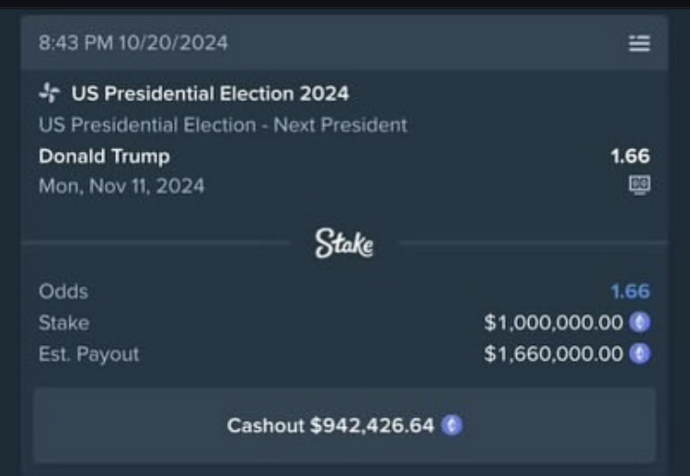Open the bet slip hamburger menu
691x476 pixels.
click(639, 43)
